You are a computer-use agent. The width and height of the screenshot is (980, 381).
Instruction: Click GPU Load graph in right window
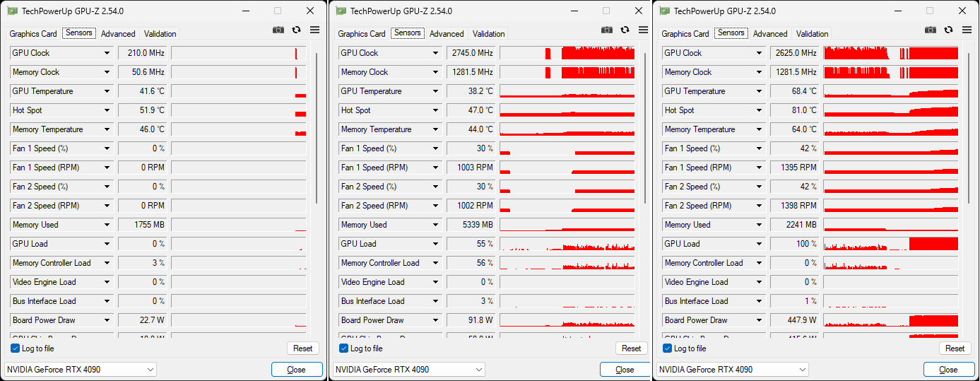click(891, 244)
